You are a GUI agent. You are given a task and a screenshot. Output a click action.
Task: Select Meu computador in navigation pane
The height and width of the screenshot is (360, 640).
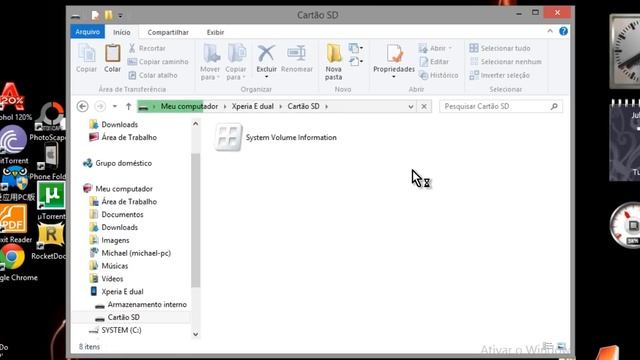(x=118, y=189)
